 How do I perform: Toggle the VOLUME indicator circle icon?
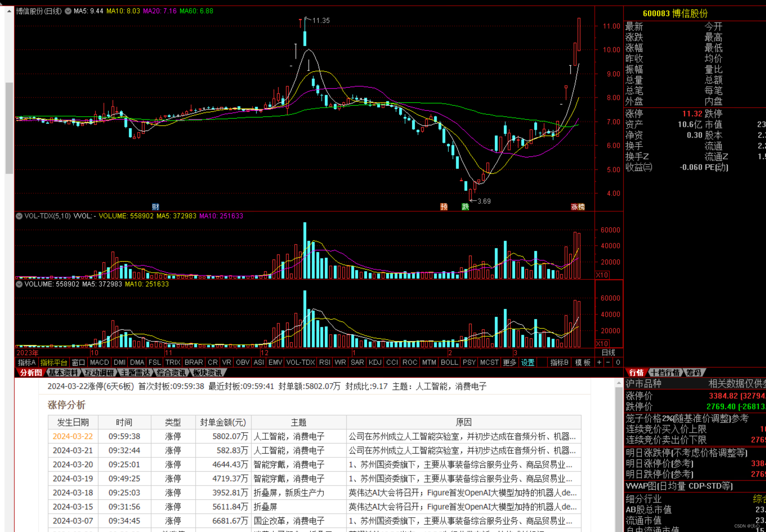(19, 284)
